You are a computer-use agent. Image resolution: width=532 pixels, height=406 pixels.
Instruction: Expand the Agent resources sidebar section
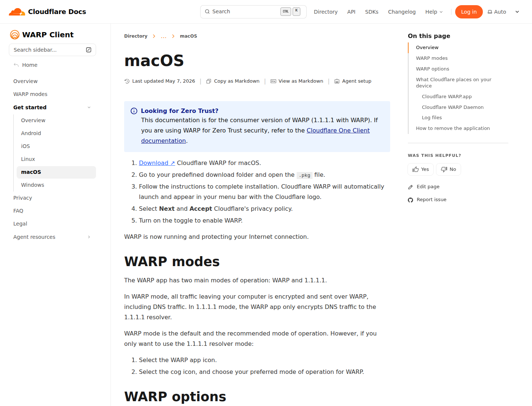(89, 237)
